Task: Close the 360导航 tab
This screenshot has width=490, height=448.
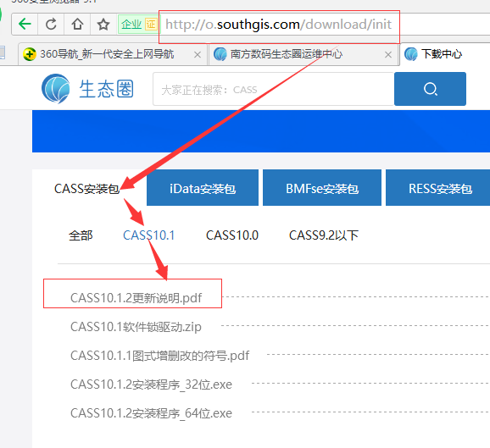Action: tap(198, 55)
